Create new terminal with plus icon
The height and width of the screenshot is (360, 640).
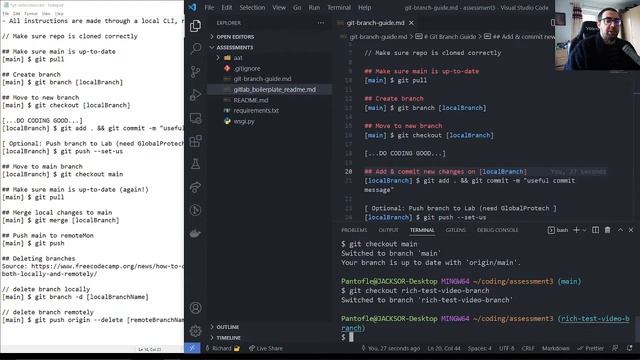pyautogui.click(x=576, y=230)
